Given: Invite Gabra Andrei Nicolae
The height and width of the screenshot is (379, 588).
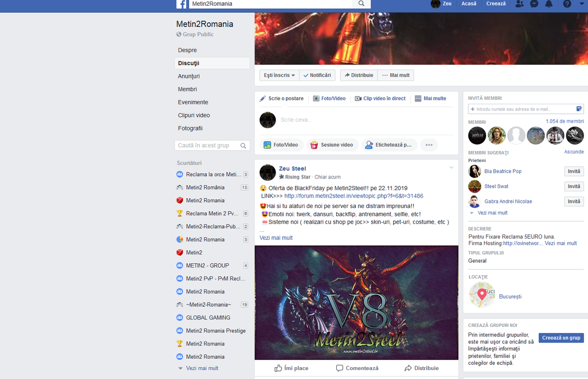Looking at the screenshot, I should click(574, 202).
